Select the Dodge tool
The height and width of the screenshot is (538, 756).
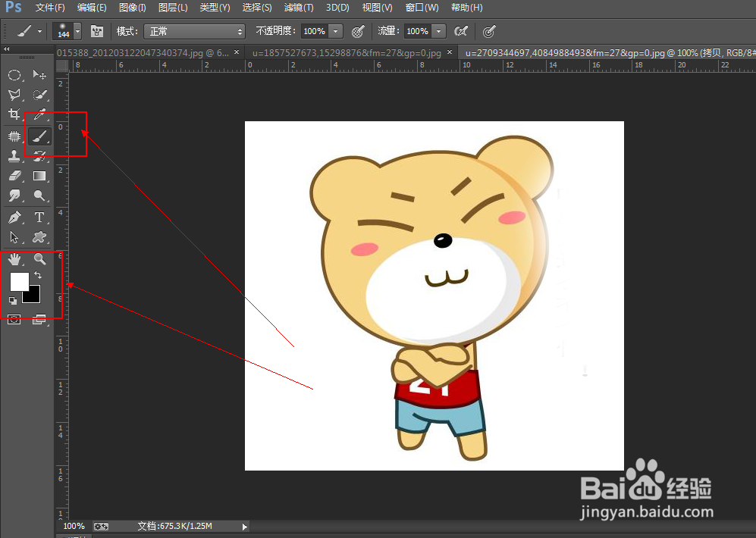39,195
